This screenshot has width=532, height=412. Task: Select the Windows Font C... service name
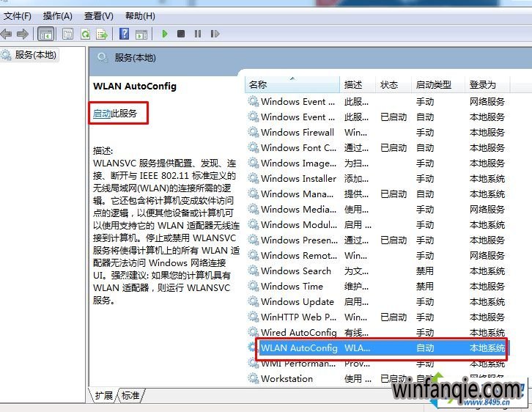point(298,147)
